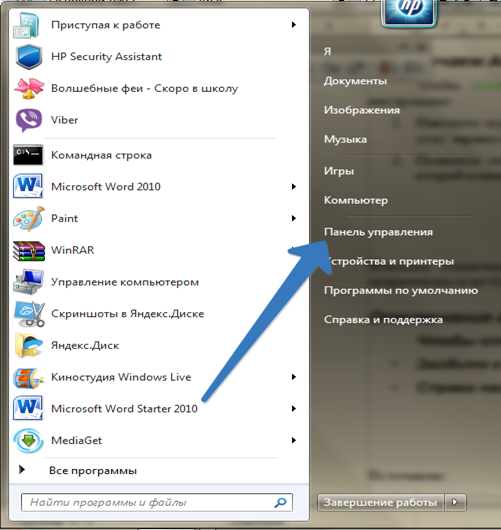Click the magnifier search icon

[x=280, y=503]
